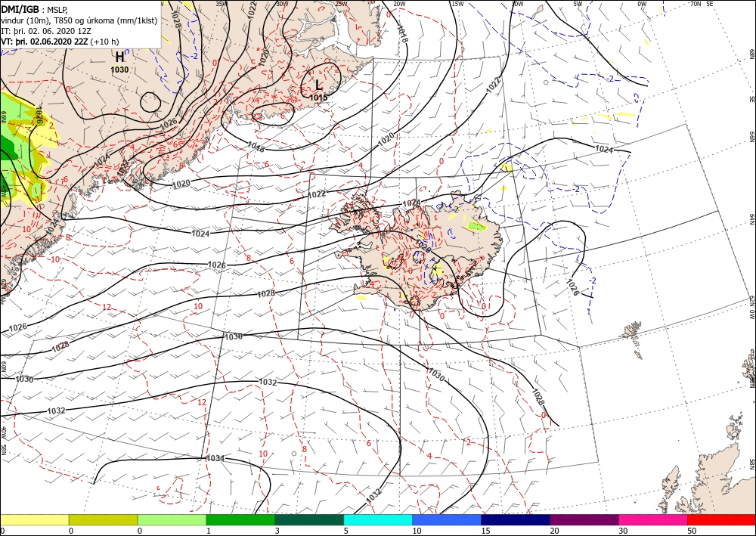Click the '20W' longitude label
Viewport: 756px width, 536px height.
coord(399,4)
